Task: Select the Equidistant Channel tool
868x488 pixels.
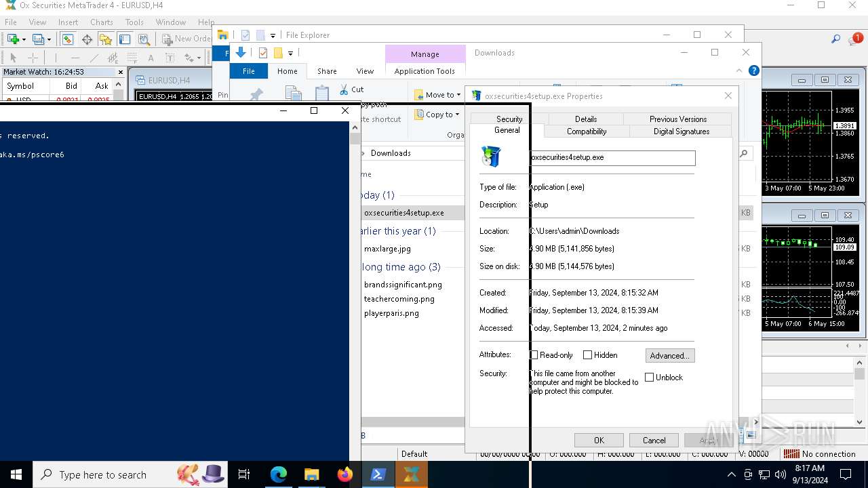Action: [x=113, y=58]
